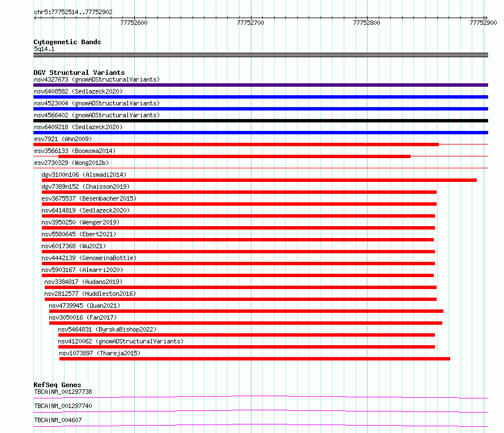The height and width of the screenshot is (433, 504).
Task: Click the red bar for nsv3050016
Action: (x=246, y=323)
